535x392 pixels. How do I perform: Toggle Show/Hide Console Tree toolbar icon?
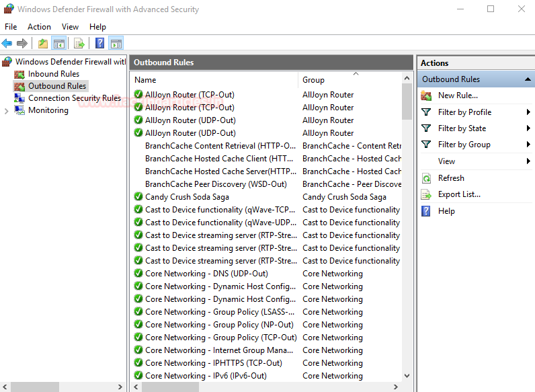(x=59, y=43)
